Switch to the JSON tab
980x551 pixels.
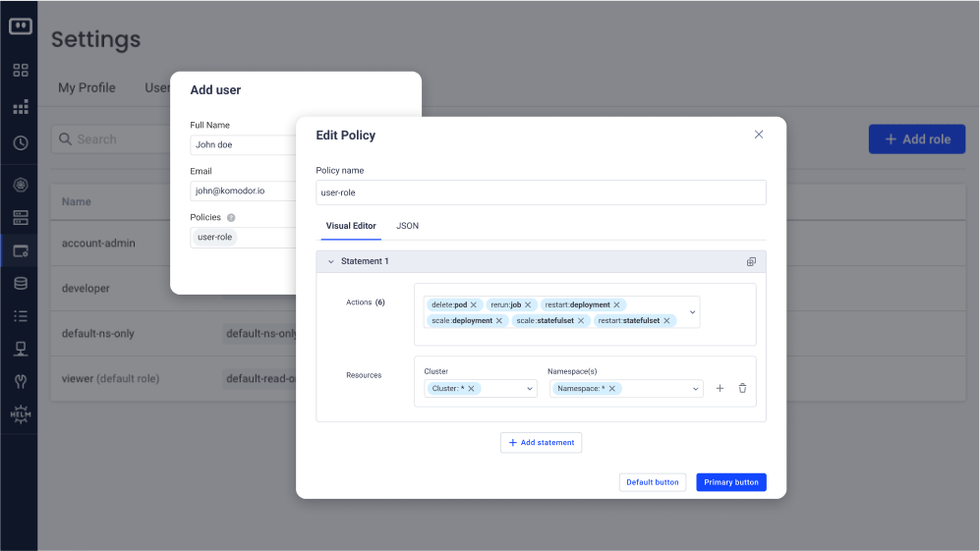(x=408, y=226)
